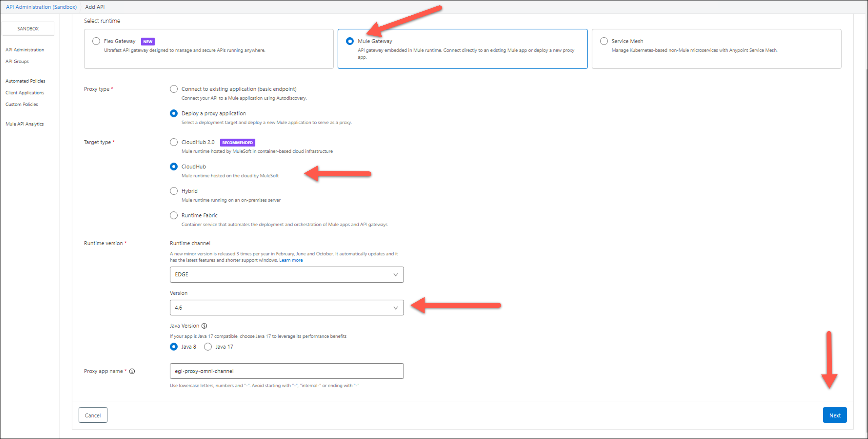Choose the Java 17 radio button

pos(208,347)
